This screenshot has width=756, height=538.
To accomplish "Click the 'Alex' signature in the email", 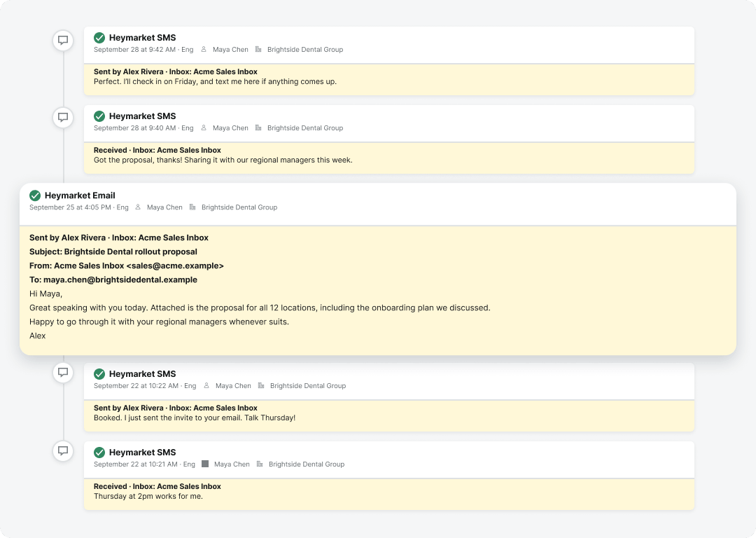I will [x=38, y=336].
